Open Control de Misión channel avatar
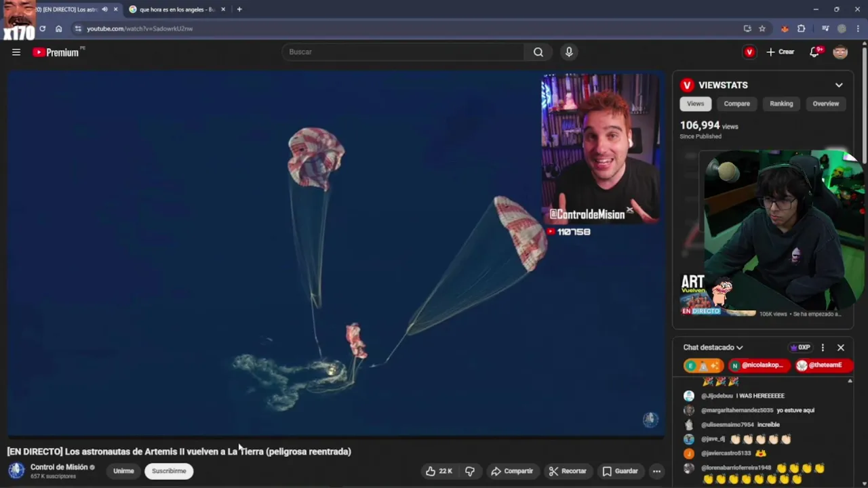This screenshot has width=868, height=488. click(x=16, y=471)
